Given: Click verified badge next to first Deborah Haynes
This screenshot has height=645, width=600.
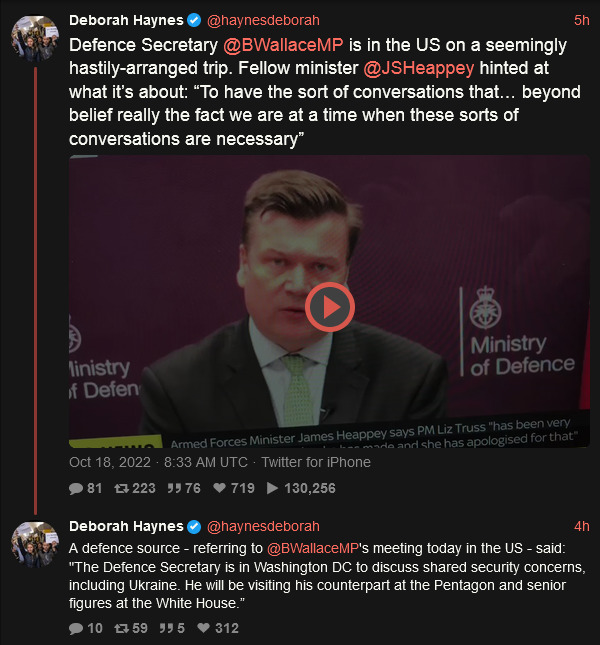Looking at the screenshot, I should (194, 20).
